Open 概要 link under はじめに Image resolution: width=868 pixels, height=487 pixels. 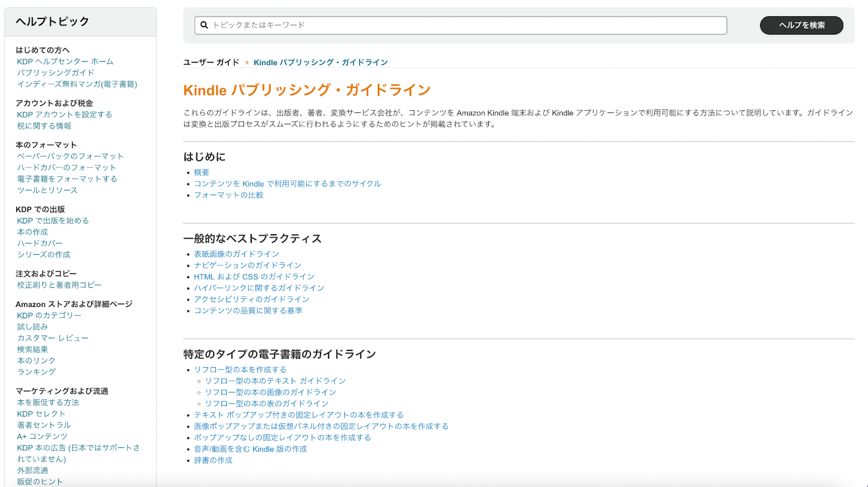click(x=202, y=172)
